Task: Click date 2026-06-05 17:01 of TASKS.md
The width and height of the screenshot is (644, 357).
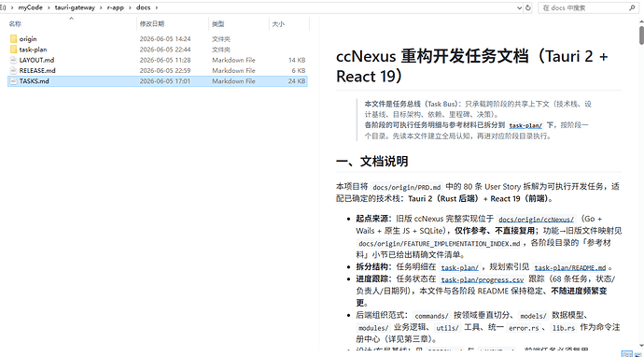Action: (165, 81)
